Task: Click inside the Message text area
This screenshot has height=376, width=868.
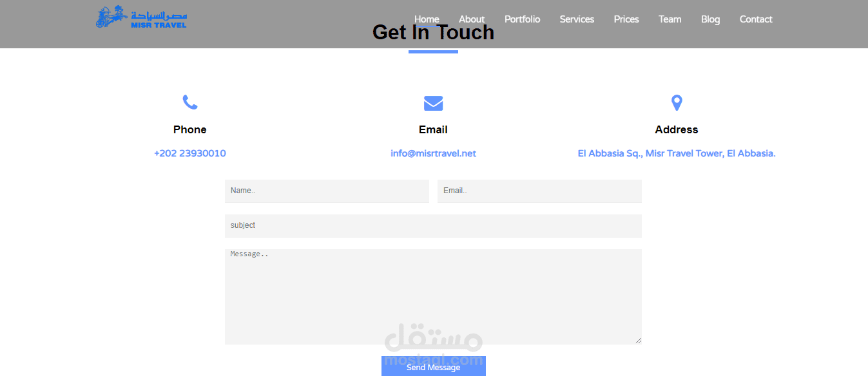Action: pos(433,297)
